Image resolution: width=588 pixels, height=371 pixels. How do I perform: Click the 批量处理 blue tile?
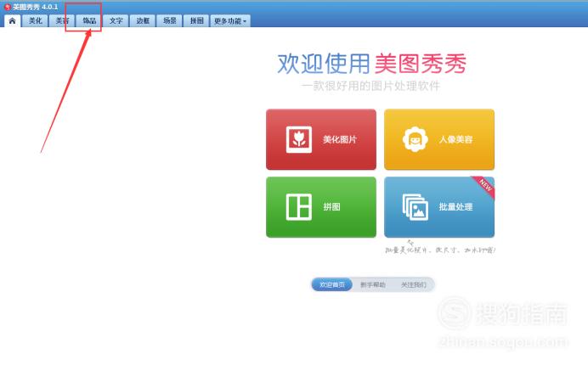pos(439,207)
